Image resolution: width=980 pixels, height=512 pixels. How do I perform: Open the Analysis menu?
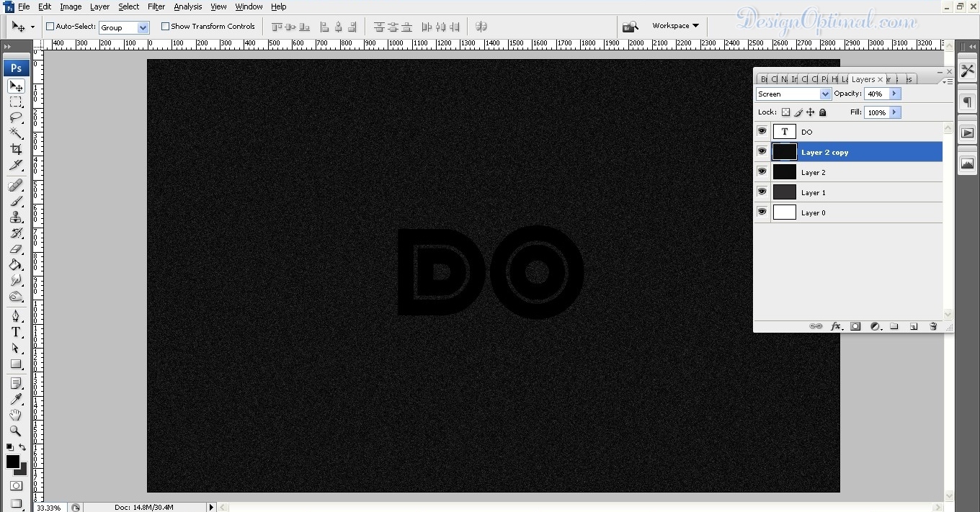[188, 6]
